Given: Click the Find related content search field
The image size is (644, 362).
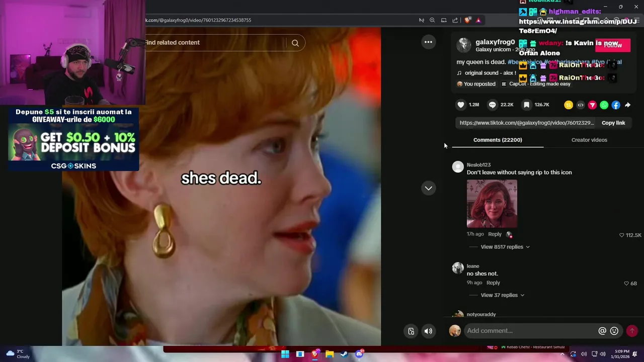Looking at the screenshot, I should 215,43.
